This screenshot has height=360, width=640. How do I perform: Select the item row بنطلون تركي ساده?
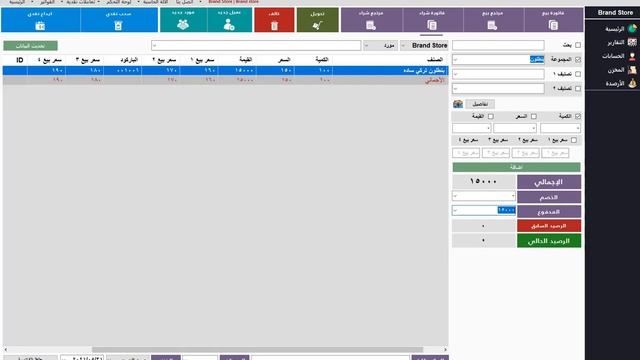(225, 71)
